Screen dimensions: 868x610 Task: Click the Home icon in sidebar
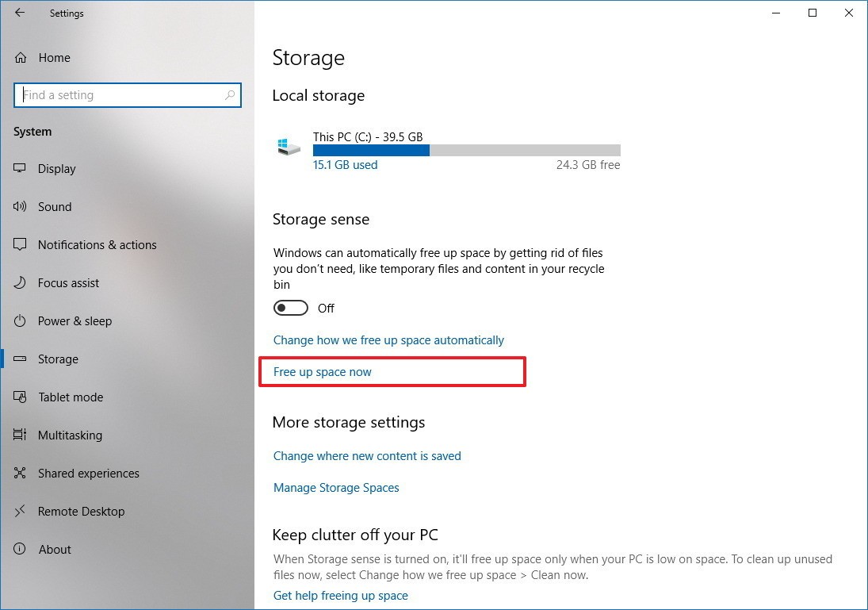tap(21, 58)
